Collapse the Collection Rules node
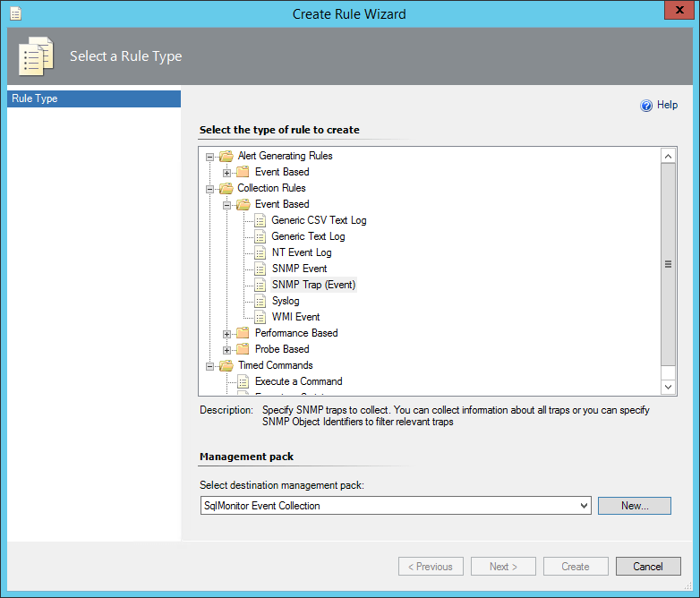This screenshot has width=700, height=598. 209,189
